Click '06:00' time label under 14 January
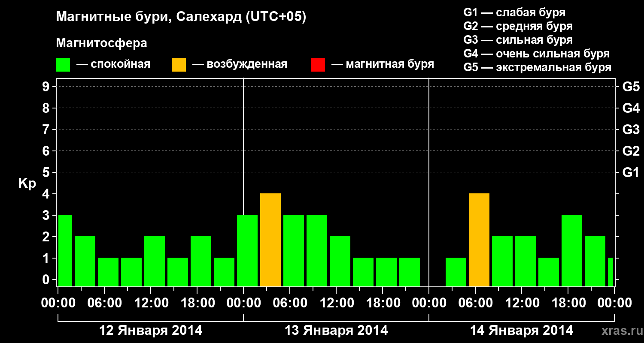The image size is (644, 343). tap(475, 303)
